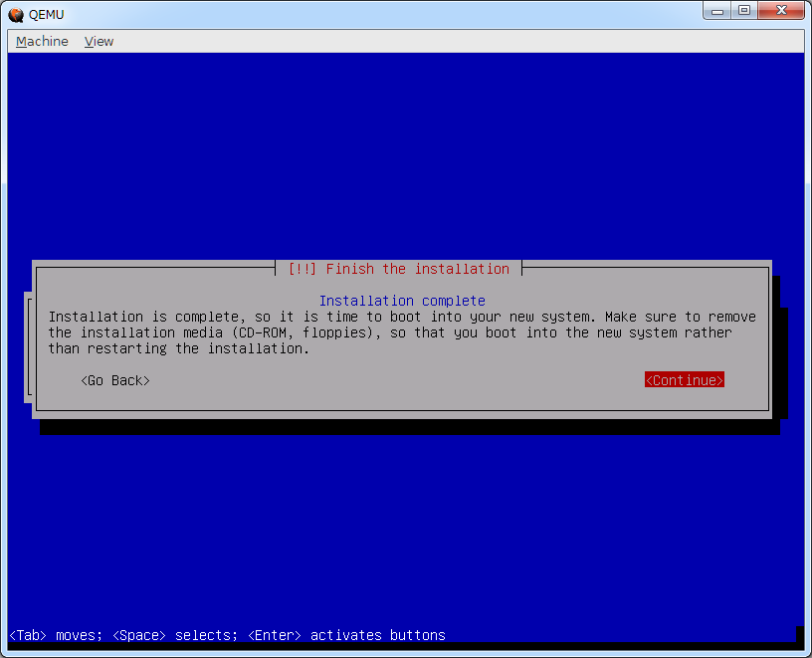The image size is (812, 658).
Task: Click the 'Installation complete' heading
Action: coord(402,301)
